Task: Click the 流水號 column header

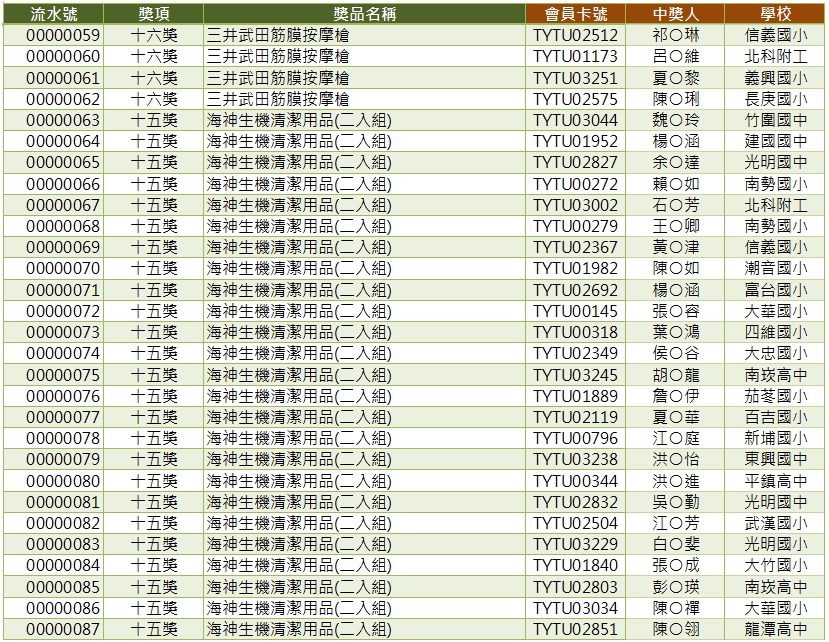Action: 53,14
